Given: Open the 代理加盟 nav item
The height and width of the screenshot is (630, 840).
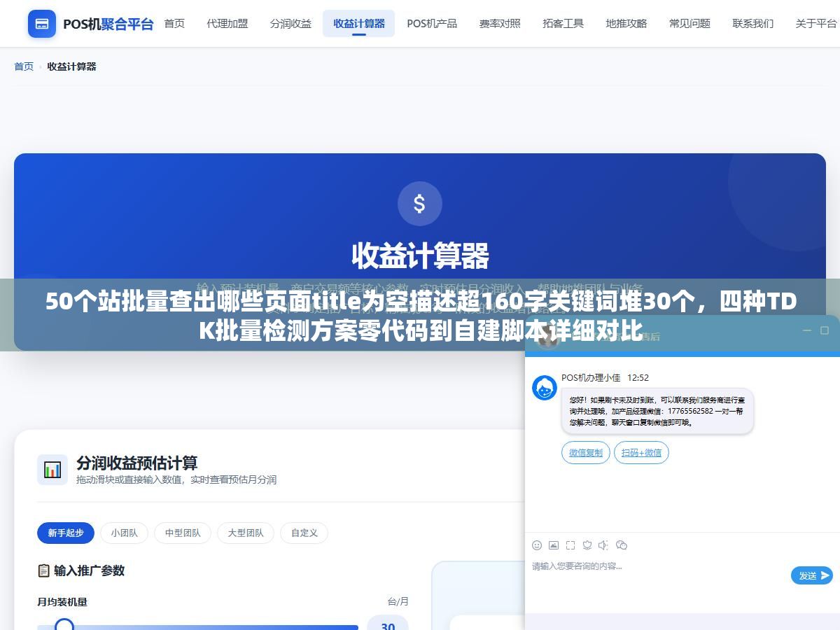Looking at the screenshot, I should pos(227,23).
